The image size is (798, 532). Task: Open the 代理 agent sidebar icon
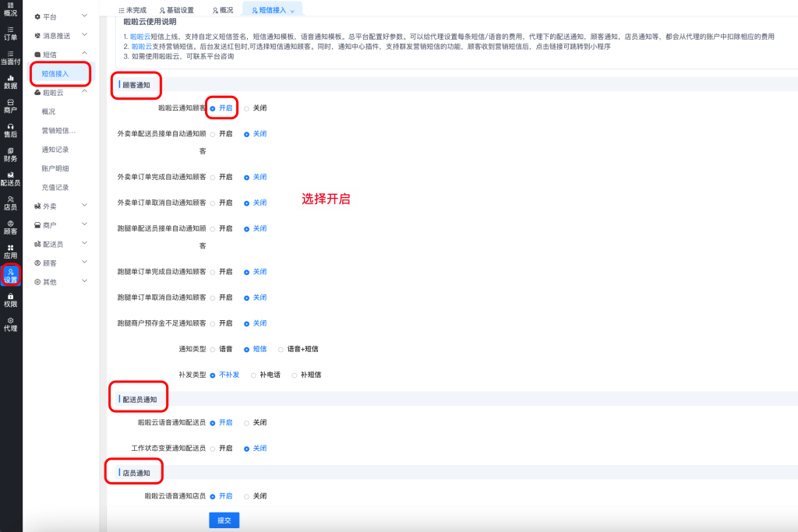(x=10, y=323)
